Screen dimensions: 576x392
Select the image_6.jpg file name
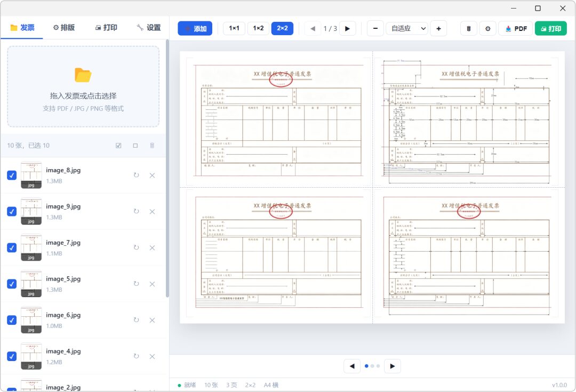coord(63,315)
